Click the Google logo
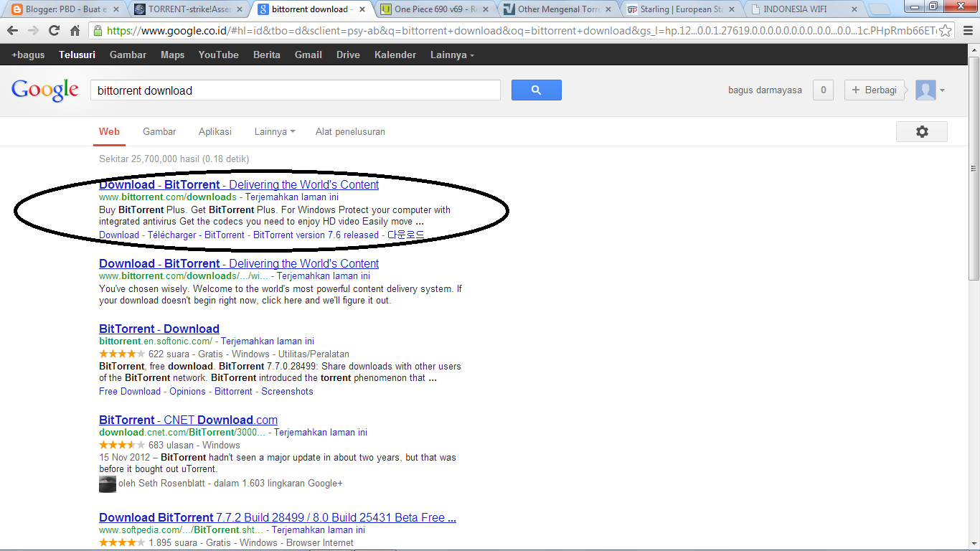The height and width of the screenshot is (551, 980). 44,90
